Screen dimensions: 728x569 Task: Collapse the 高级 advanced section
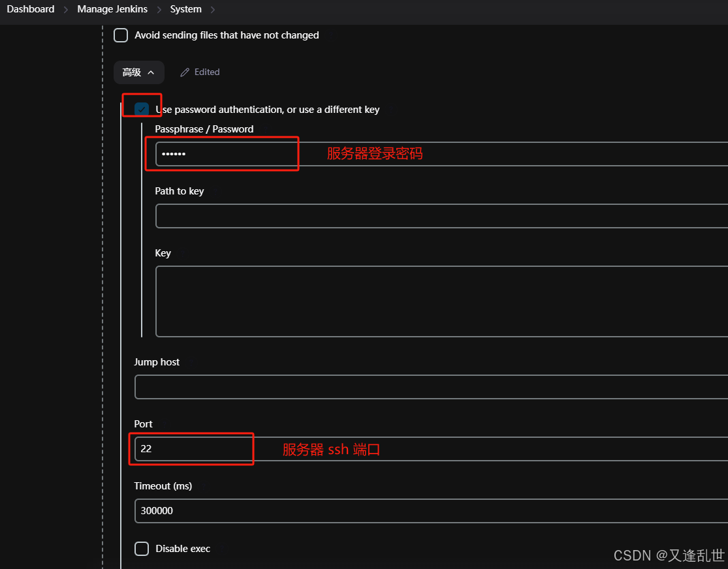tap(139, 72)
